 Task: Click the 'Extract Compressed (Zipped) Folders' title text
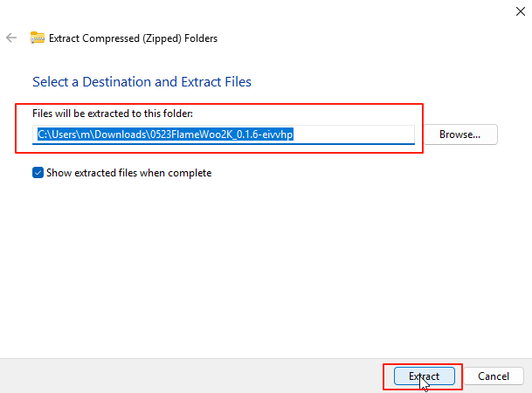point(134,38)
